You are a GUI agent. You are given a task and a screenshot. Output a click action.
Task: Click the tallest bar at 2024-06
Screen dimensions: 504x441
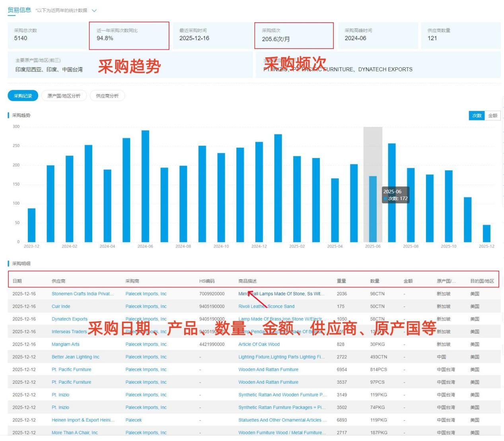[145, 186]
